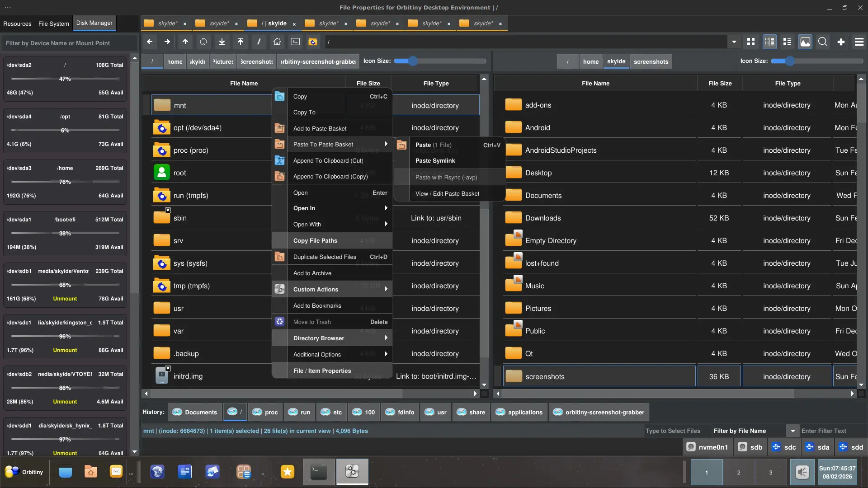Toggle the thumbnail image preview button
This screenshot has width=868, height=488.
[805, 42]
